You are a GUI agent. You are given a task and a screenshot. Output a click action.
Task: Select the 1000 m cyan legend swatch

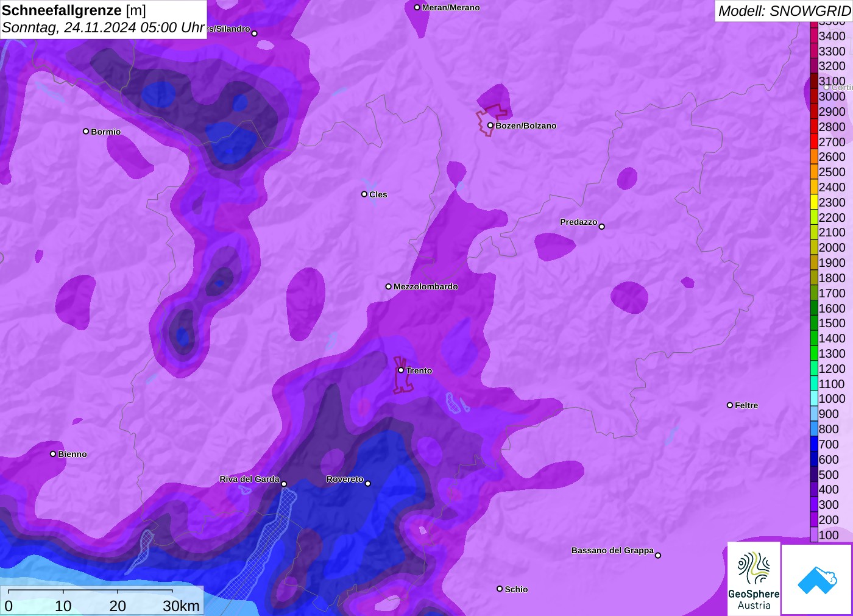click(814, 398)
